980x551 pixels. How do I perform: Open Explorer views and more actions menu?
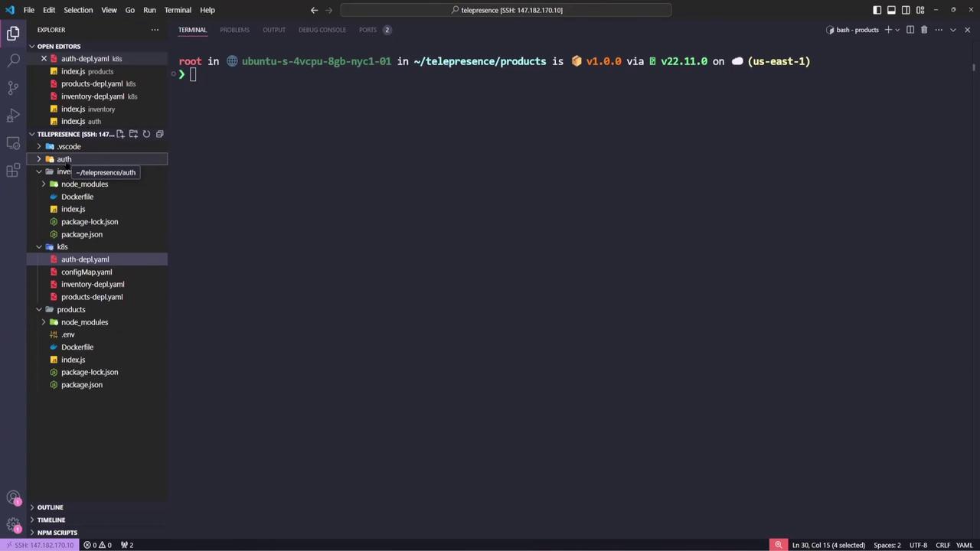click(155, 30)
